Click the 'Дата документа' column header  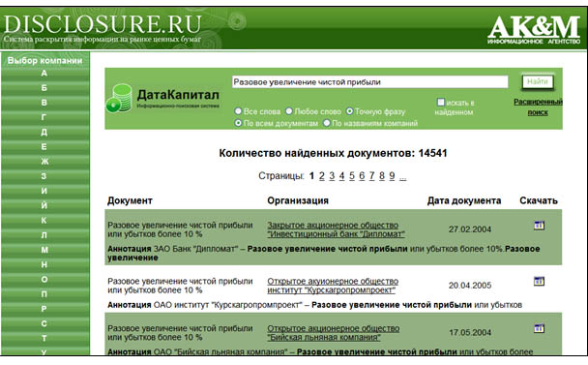464,201
